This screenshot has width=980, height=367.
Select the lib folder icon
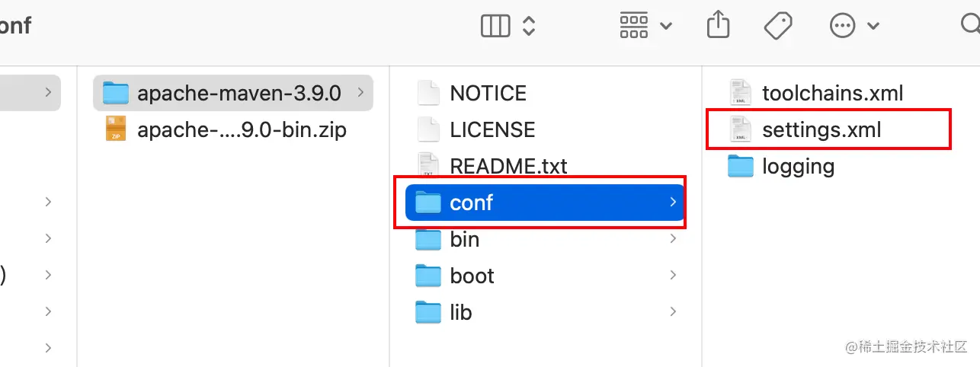tap(429, 312)
